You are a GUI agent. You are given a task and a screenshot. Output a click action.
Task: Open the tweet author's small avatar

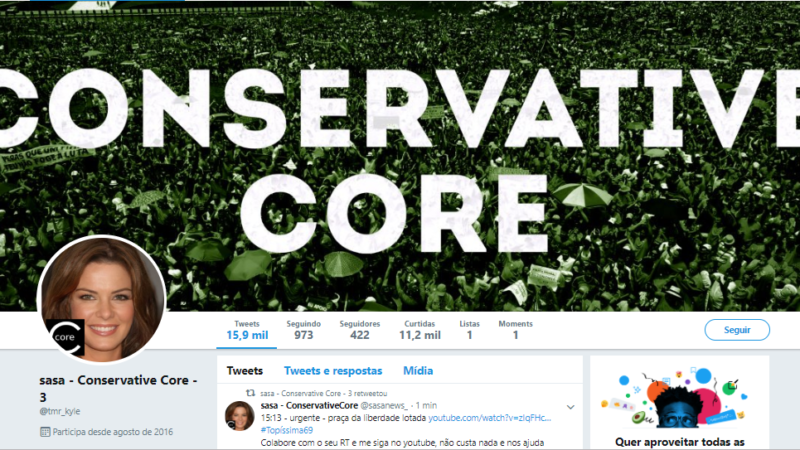240,415
